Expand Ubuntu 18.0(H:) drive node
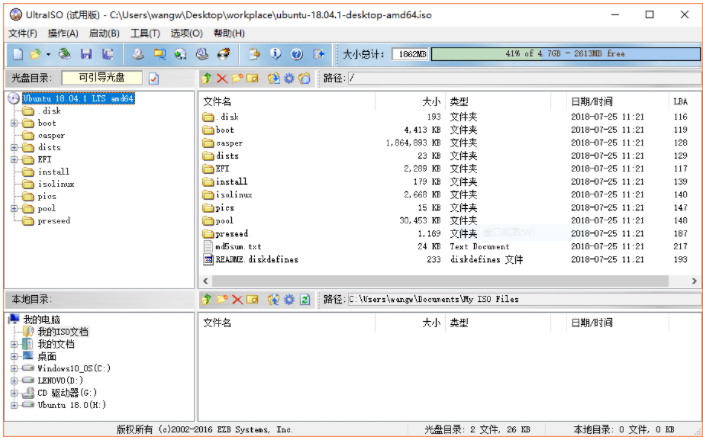 (x=14, y=405)
